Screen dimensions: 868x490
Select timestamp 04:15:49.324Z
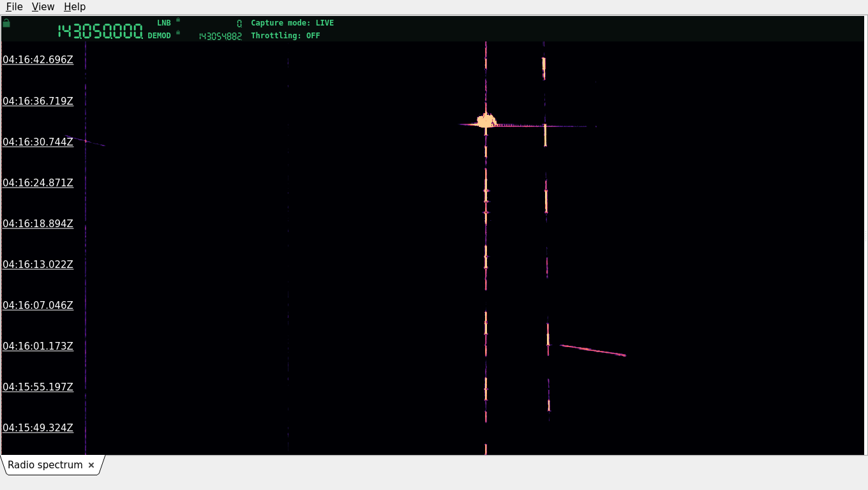coord(38,427)
